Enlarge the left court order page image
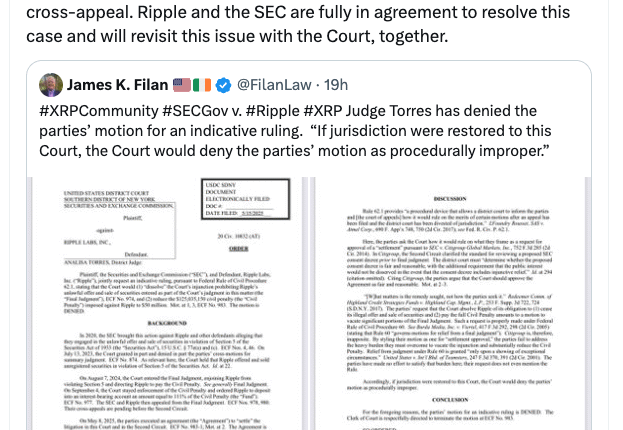Viewport: 623px width, 430px height. 172,300
